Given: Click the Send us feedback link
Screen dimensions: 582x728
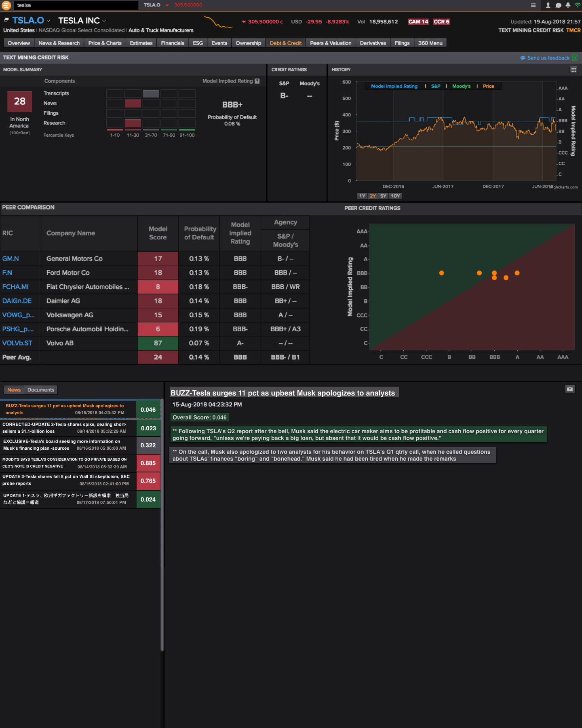Looking at the screenshot, I should 545,58.
